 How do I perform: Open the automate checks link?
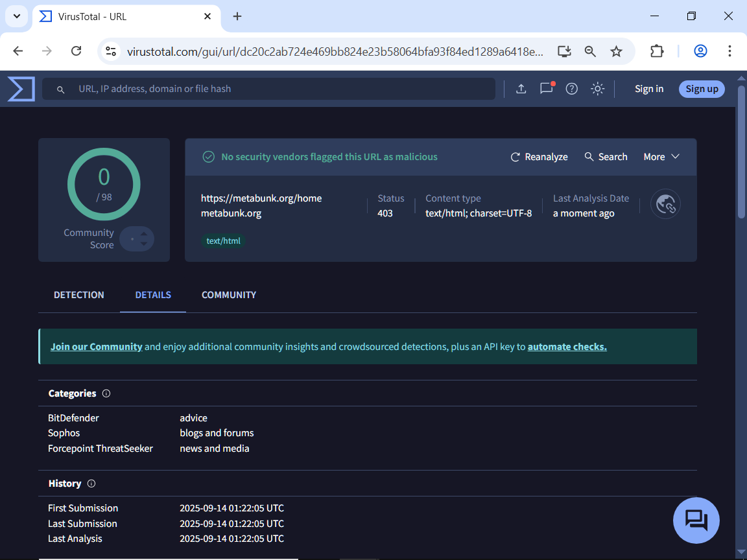pyautogui.click(x=567, y=347)
